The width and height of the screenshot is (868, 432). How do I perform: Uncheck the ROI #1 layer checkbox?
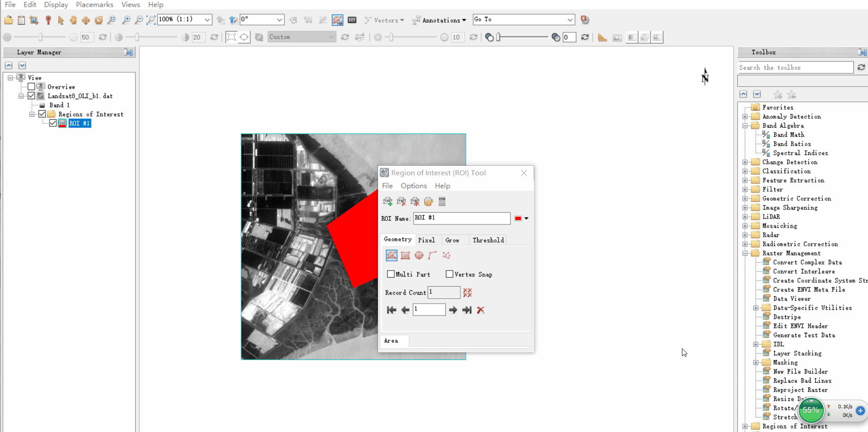pyautogui.click(x=53, y=123)
